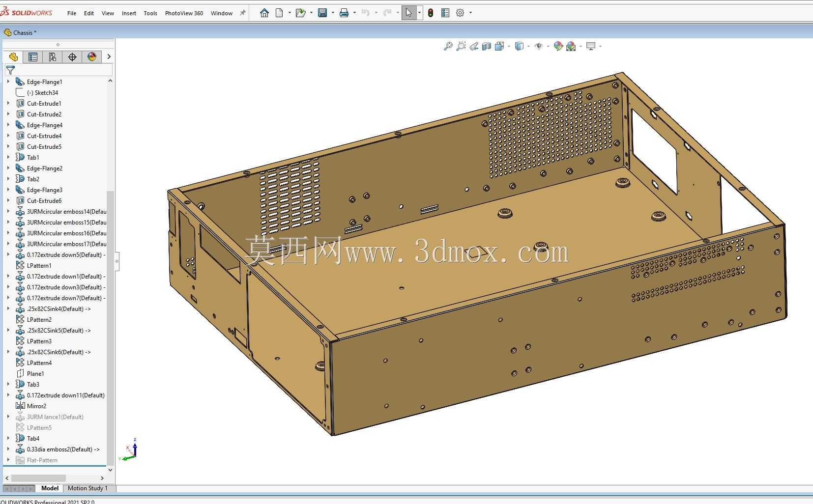Image resolution: width=813 pixels, height=504 pixels.
Task: Open the Options gear dropdown arrow
Action: click(x=470, y=13)
